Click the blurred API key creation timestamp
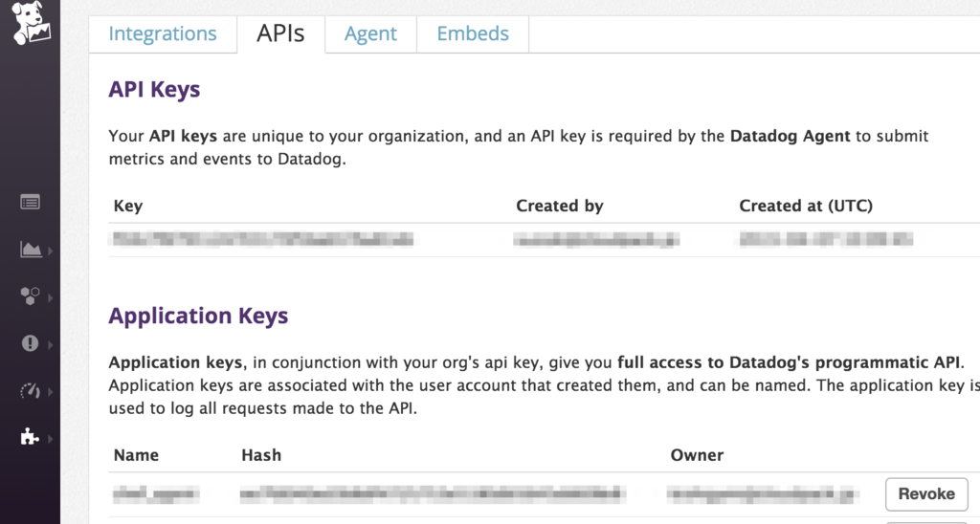 click(826, 239)
